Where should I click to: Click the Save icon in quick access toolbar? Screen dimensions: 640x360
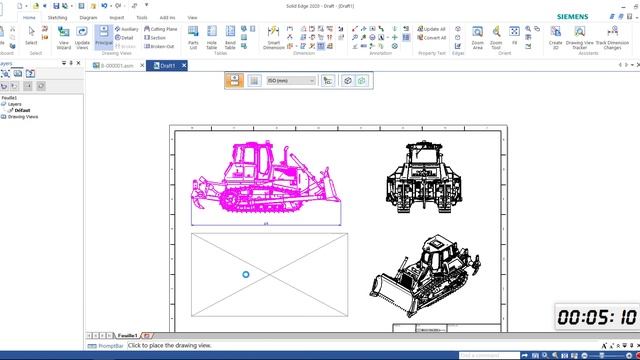pos(56,6)
